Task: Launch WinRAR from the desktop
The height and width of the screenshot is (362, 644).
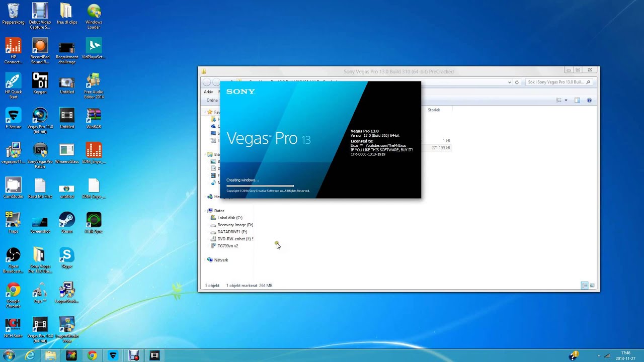Action: point(94,118)
